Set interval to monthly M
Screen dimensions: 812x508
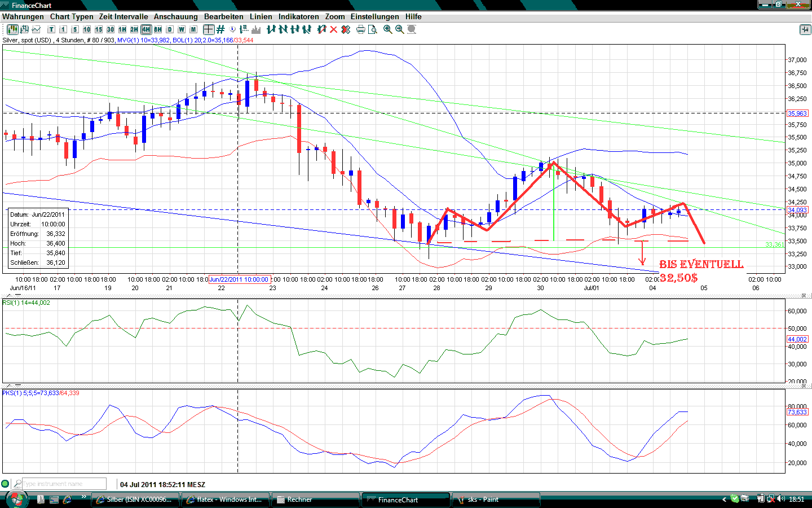pyautogui.click(x=193, y=29)
